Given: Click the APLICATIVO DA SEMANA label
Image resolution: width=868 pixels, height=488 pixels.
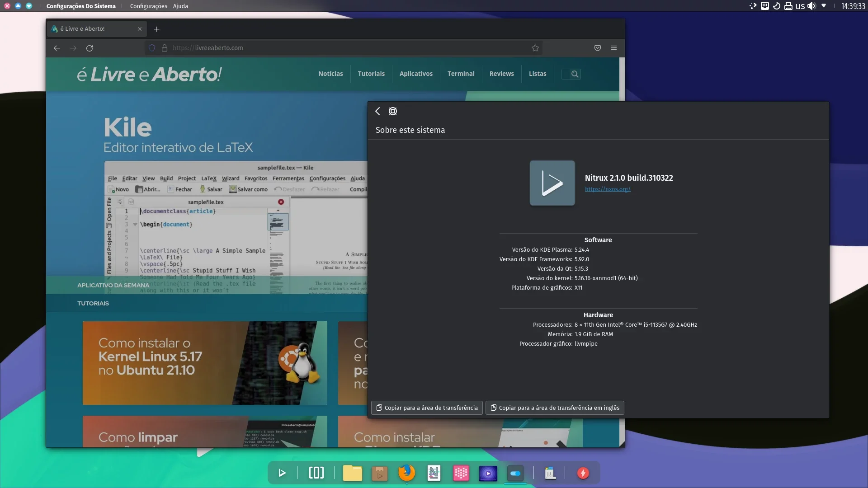Looking at the screenshot, I should (x=113, y=285).
